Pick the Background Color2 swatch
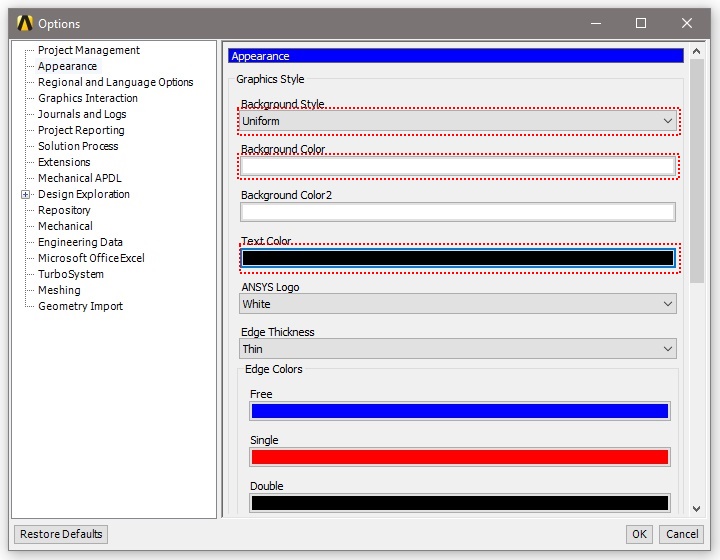The width and height of the screenshot is (720, 560). [458, 212]
